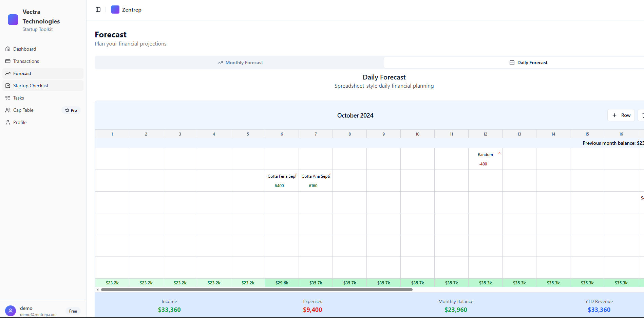Screen dimensions: 644x318
Task: Open the Cap Table page
Action: pyautogui.click(x=23, y=110)
